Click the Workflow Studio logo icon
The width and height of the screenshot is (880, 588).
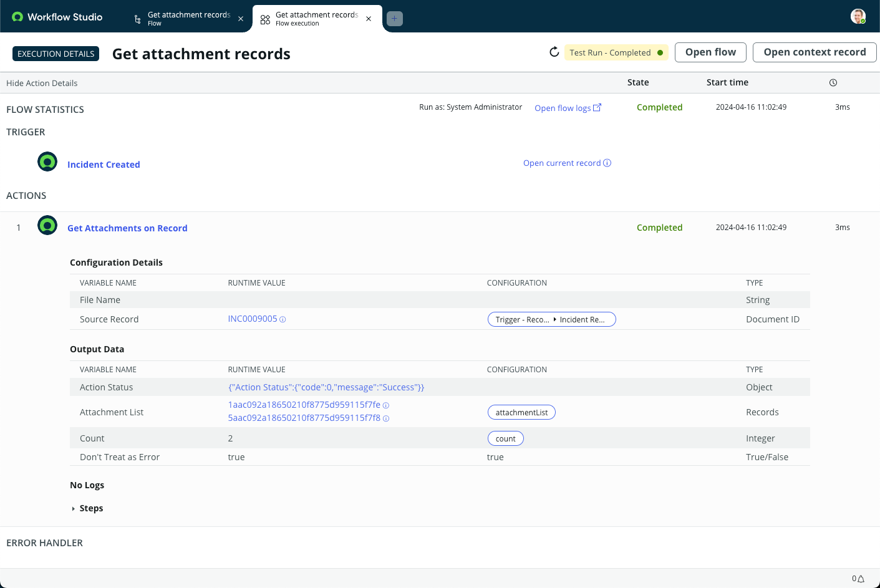(17, 17)
